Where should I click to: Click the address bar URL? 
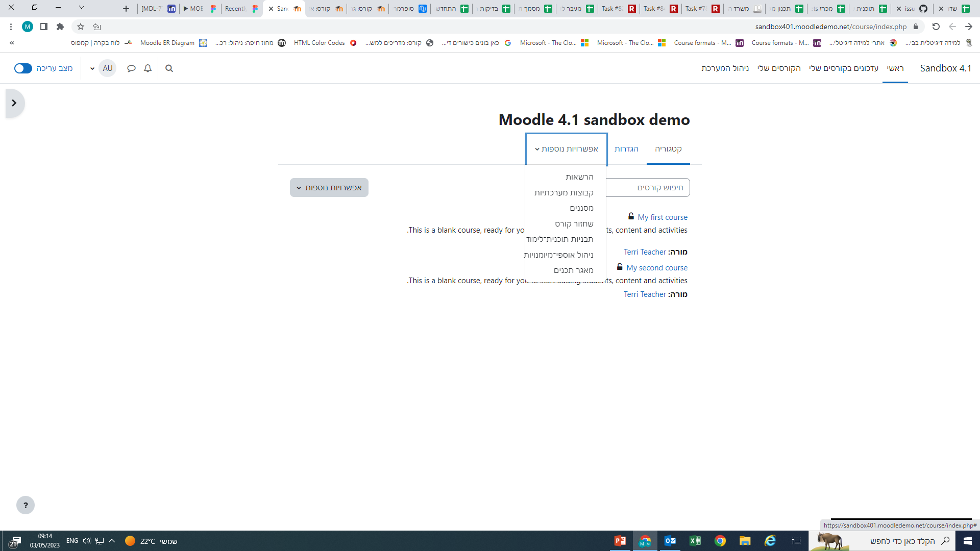(830, 27)
